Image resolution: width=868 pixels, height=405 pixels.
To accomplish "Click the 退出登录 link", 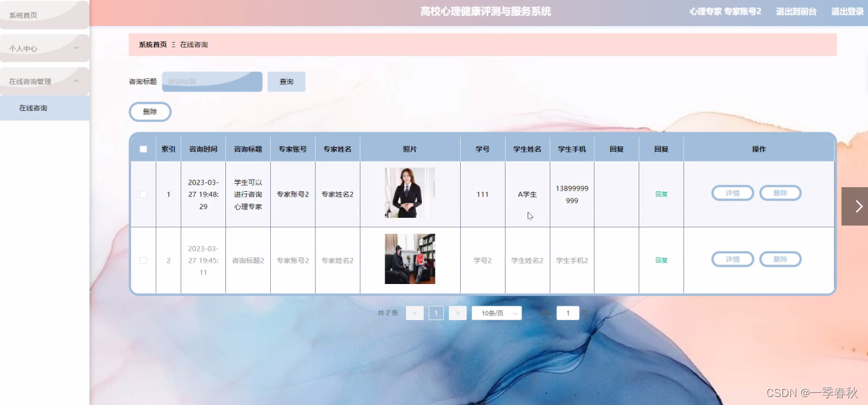I will [x=847, y=11].
